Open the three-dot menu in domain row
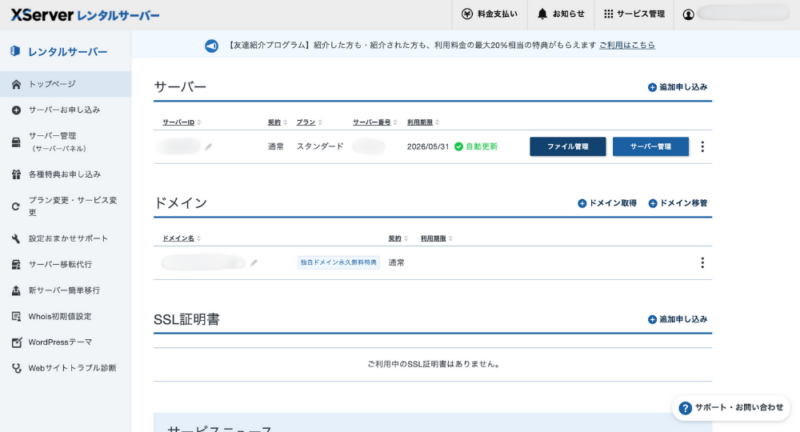The width and height of the screenshot is (800, 432). pyautogui.click(x=702, y=263)
